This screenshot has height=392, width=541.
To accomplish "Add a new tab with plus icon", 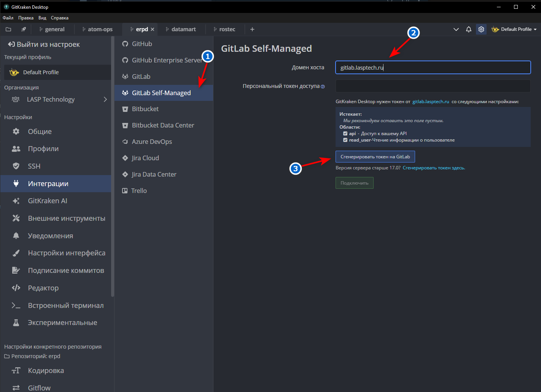I will click(252, 29).
